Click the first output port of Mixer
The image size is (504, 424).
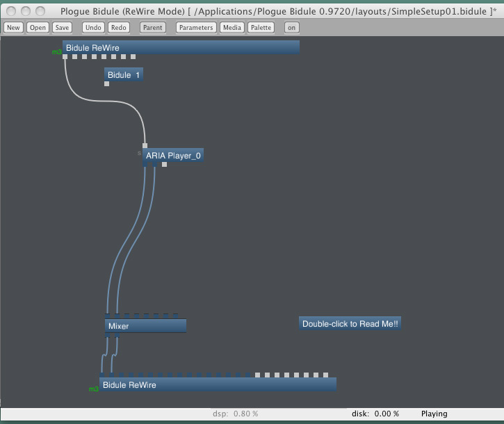pos(107,335)
